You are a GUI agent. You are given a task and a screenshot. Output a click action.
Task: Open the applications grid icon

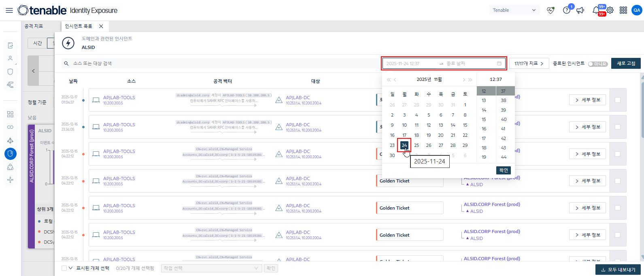pyautogui.click(x=623, y=11)
